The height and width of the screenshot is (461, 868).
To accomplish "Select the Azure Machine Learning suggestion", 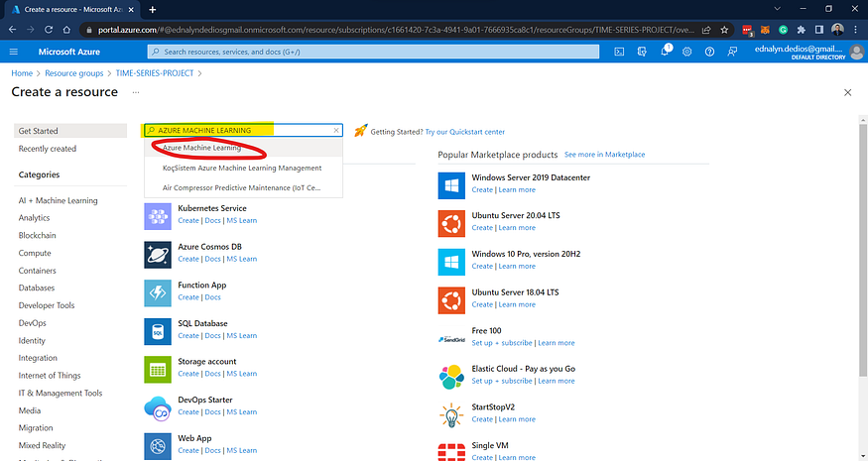I will tap(244, 148).
